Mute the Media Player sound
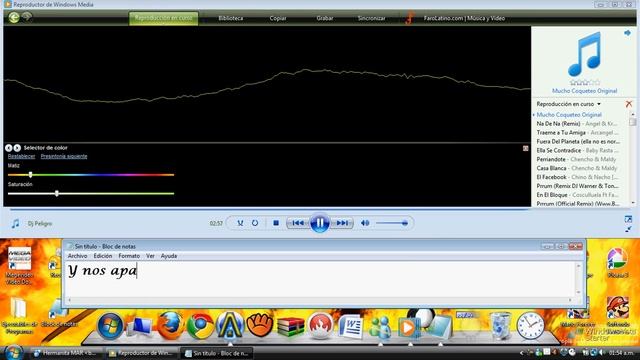Image resolution: width=640 pixels, height=360 pixels. pos(365,223)
